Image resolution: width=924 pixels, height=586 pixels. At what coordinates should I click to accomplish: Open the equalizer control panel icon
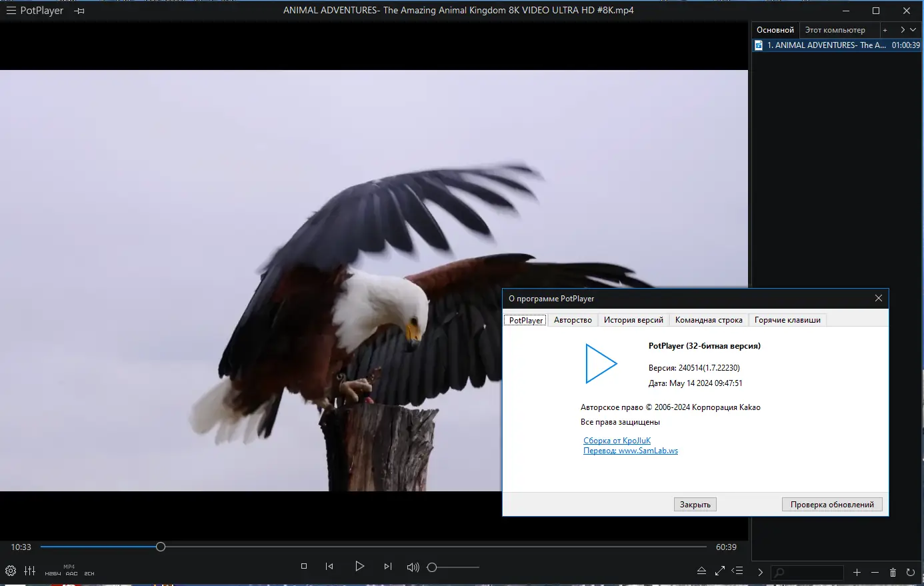tap(30, 571)
